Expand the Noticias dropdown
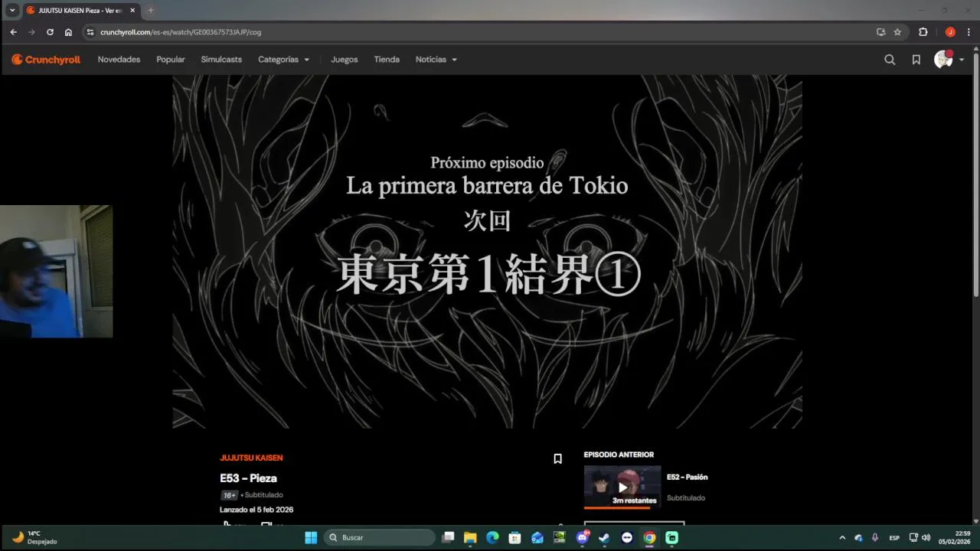 436,60
